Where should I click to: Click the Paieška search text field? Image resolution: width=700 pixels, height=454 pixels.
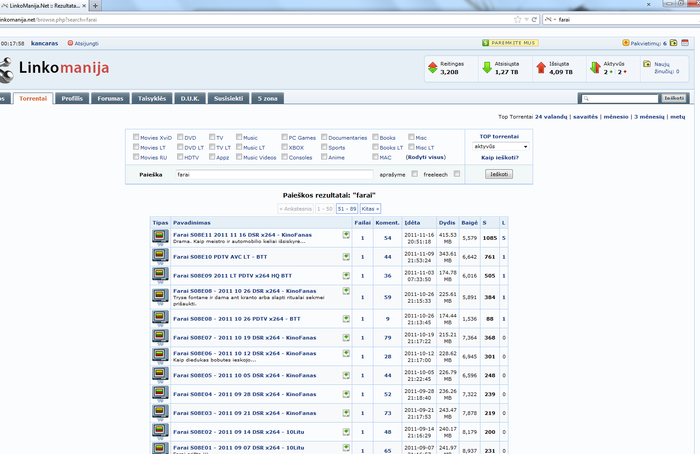(274, 175)
